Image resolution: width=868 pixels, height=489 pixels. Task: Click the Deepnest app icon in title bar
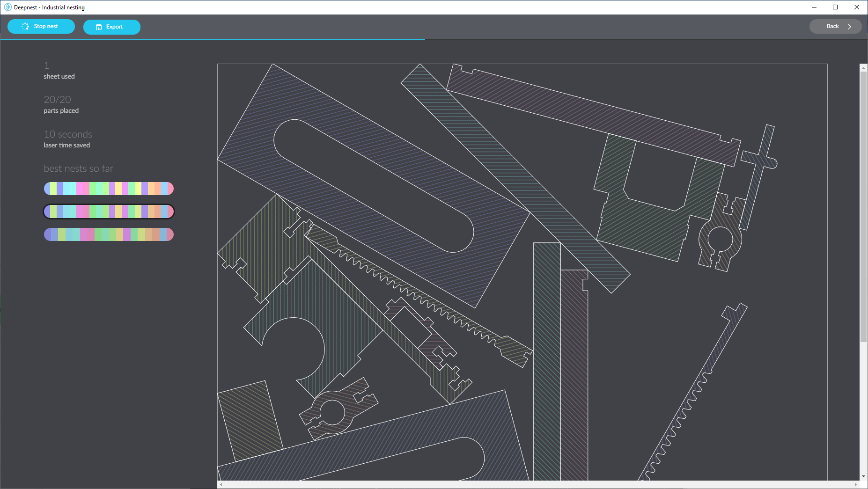7,7
